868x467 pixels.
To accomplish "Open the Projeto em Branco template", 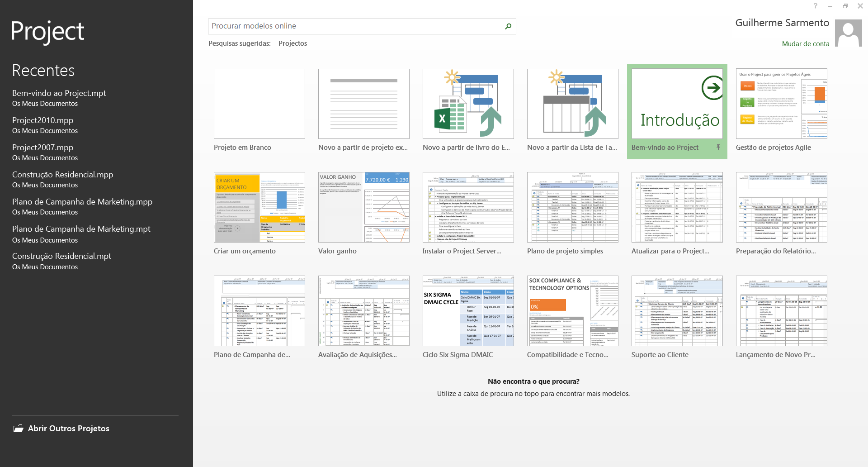I will click(259, 104).
